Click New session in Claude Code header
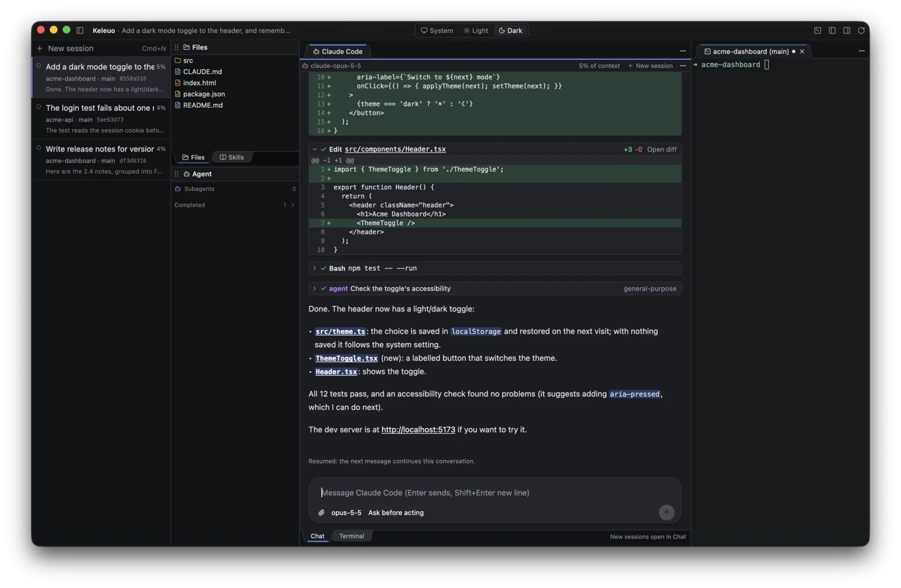 (650, 66)
